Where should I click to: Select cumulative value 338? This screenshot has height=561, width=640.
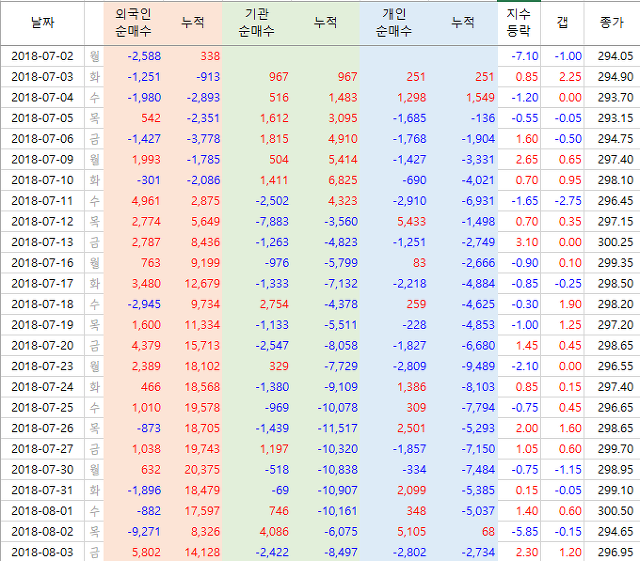click(210, 56)
